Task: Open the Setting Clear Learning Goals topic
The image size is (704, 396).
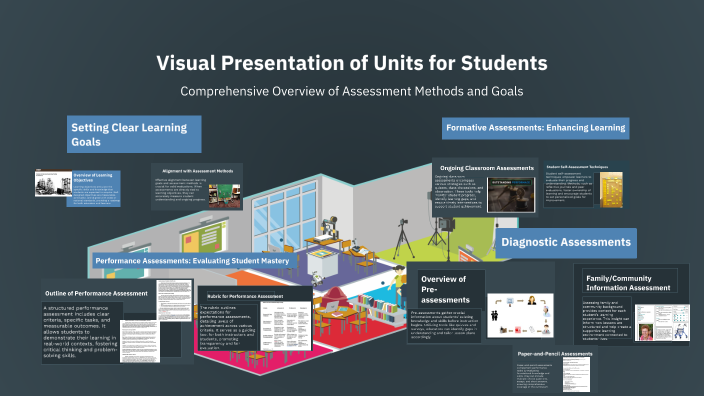Action: 134,134
